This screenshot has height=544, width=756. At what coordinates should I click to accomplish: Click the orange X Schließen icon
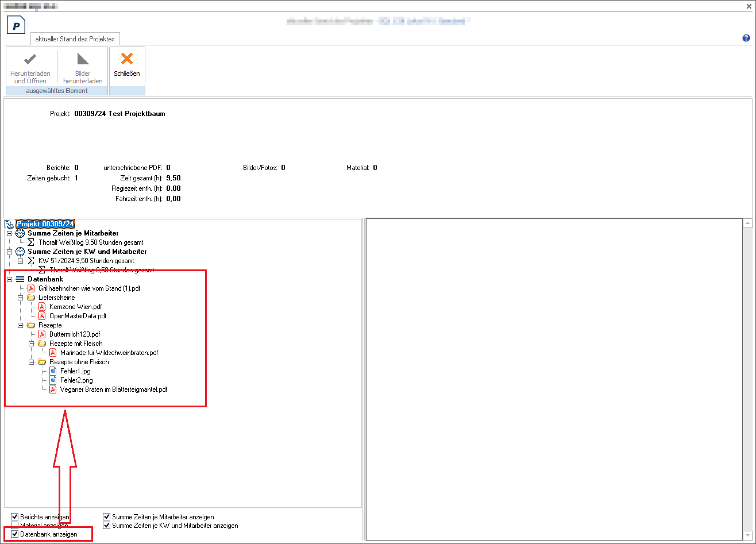[x=127, y=59]
